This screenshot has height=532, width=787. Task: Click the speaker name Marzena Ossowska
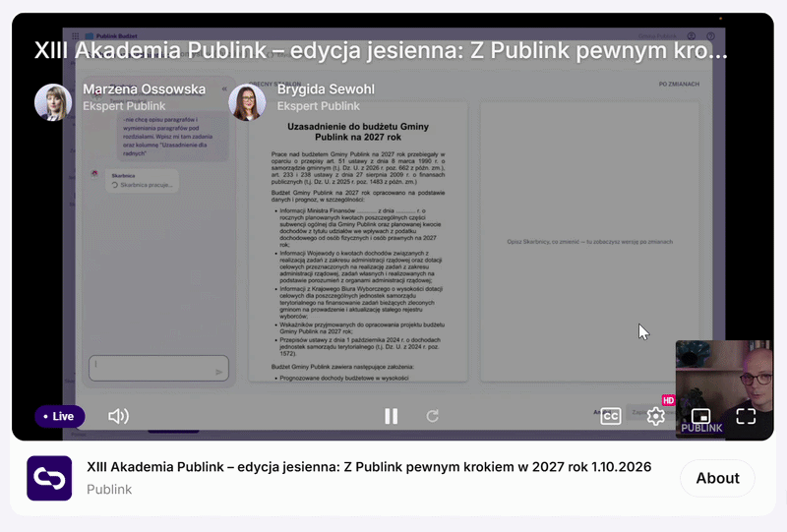tap(144, 89)
